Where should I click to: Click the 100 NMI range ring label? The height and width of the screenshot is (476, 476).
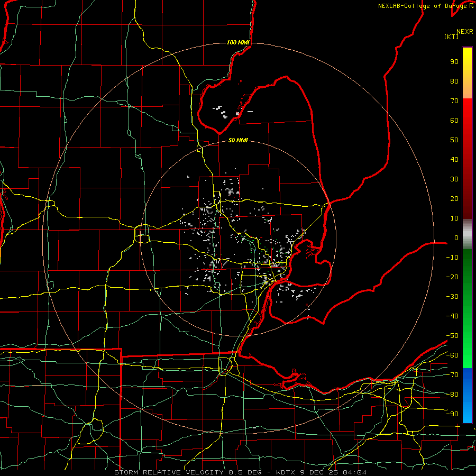238,42
